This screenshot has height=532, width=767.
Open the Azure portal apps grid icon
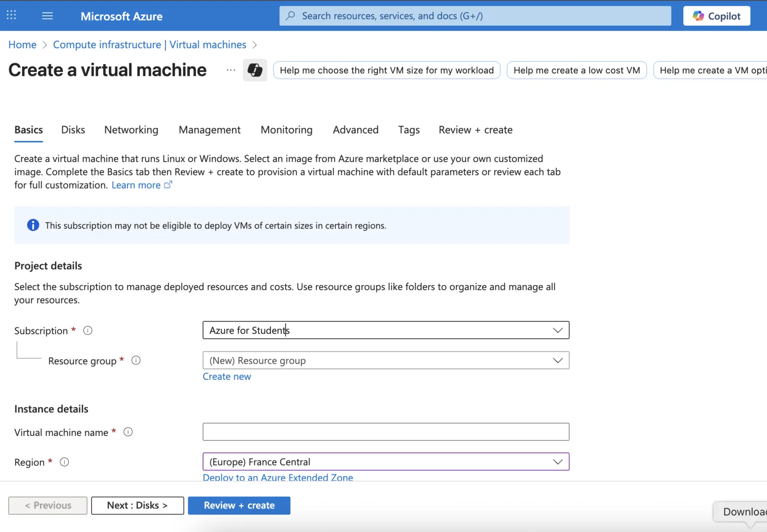[x=11, y=15]
